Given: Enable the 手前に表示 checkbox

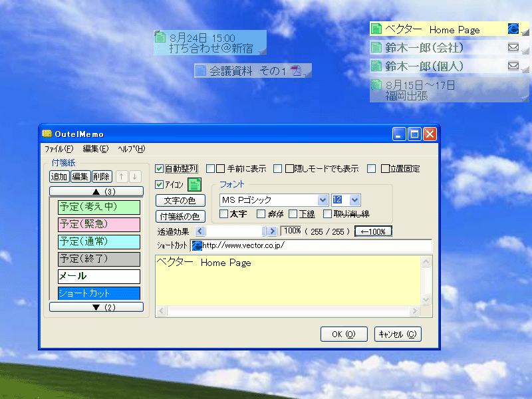Looking at the screenshot, I should pyautogui.click(x=210, y=169).
